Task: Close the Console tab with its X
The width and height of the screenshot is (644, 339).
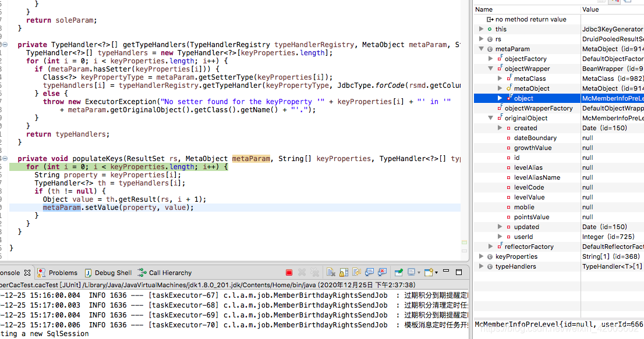Action: pos(27,273)
